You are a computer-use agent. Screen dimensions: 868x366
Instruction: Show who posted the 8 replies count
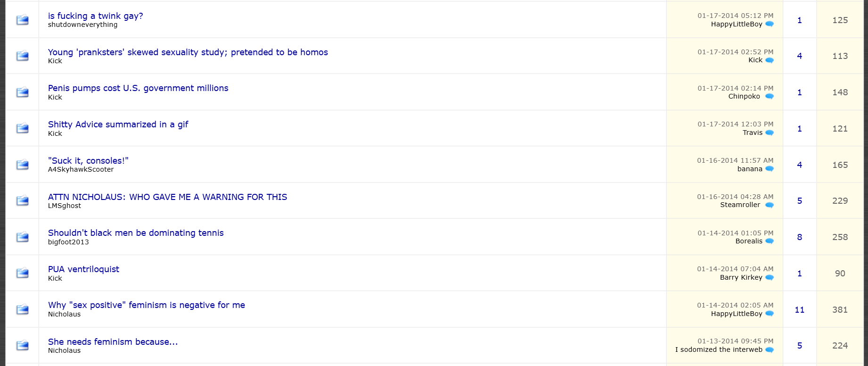[800, 237]
